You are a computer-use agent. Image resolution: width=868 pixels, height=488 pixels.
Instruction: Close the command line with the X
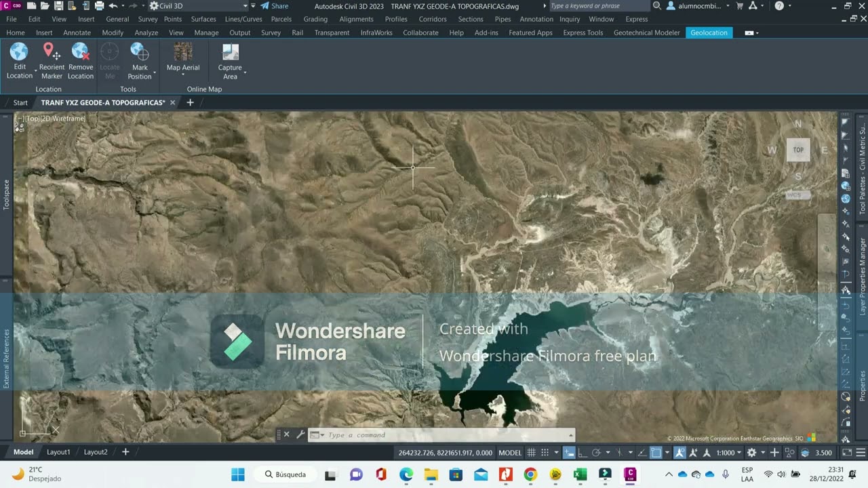(286, 435)
